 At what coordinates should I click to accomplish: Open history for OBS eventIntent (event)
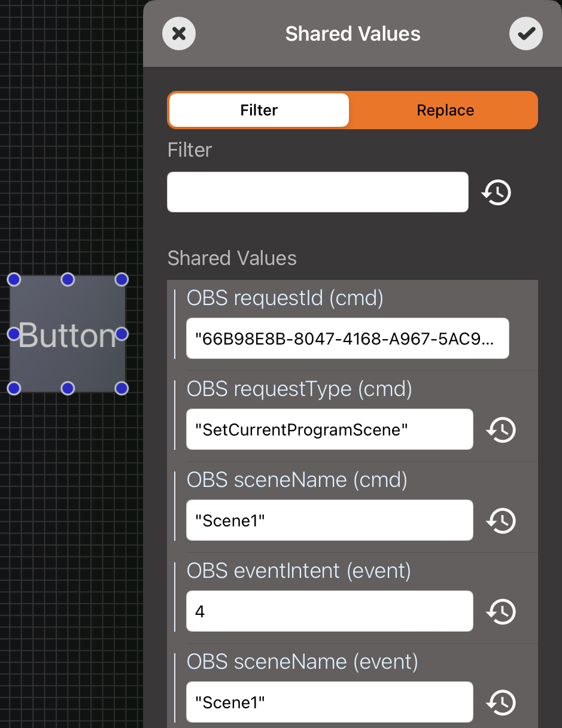501,611
